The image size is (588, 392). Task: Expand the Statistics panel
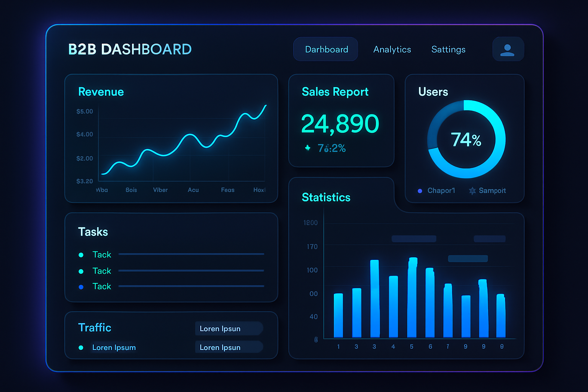click(x=326, y=197)
